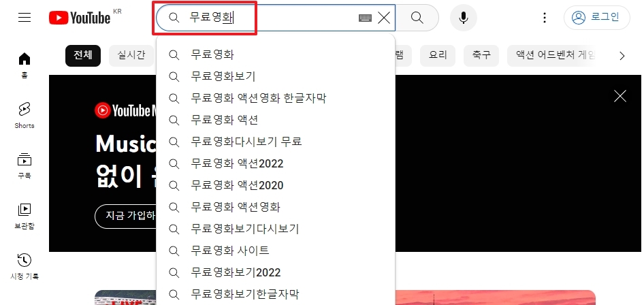Open Shorts from the sidebar

25,115
